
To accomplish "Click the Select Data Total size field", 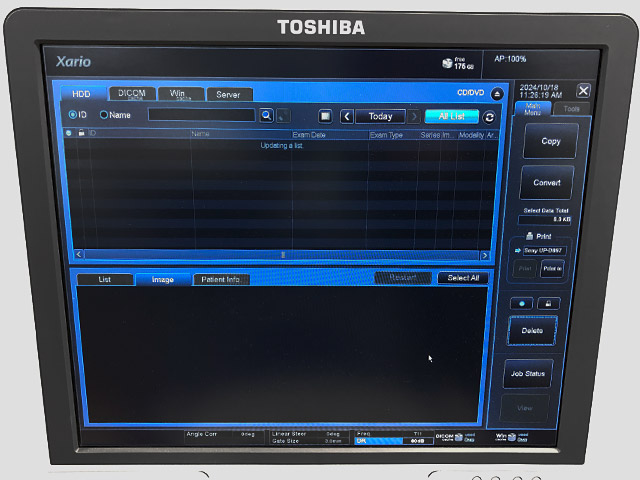I will (x=545, y=220).
